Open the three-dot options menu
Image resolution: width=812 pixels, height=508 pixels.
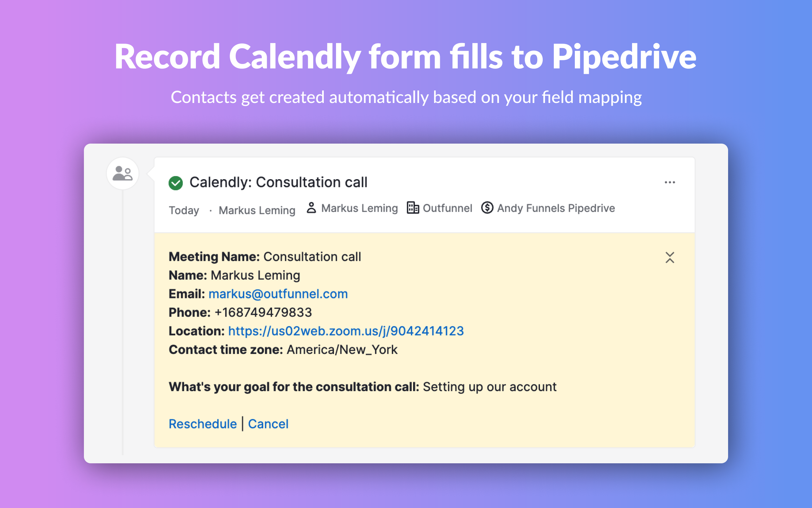pos(670,182)
